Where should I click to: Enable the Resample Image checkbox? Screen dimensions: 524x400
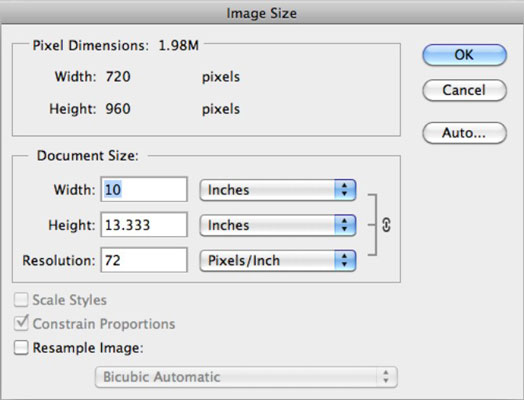[21, 348]
